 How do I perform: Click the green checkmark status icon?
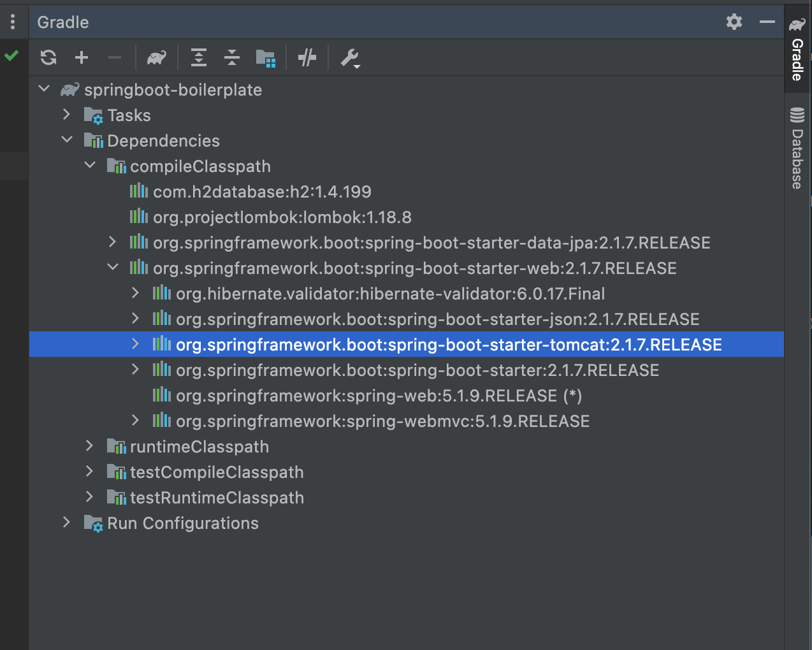pos(11,55)
